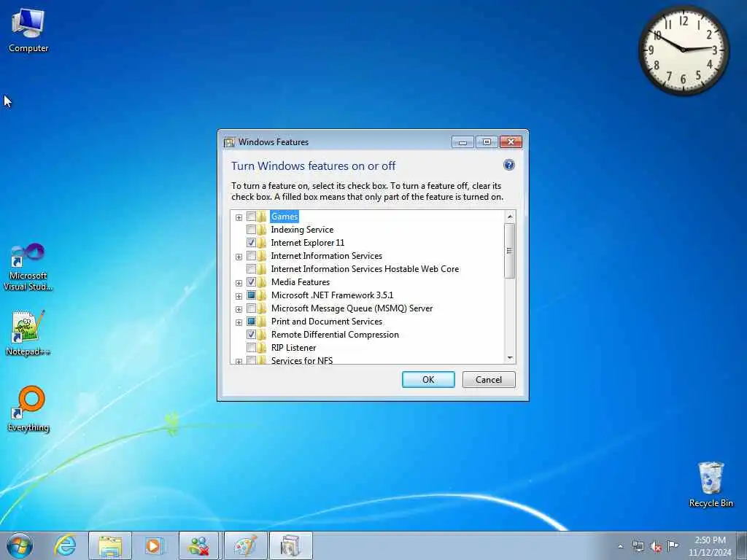Click the features list scrollbar thumb

(x=509, y=251)
